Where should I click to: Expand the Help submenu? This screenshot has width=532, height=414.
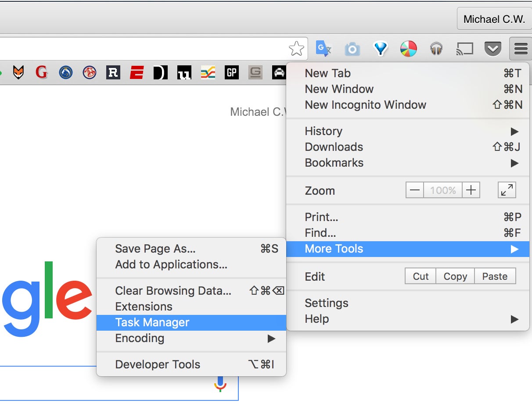coord(408,319)
